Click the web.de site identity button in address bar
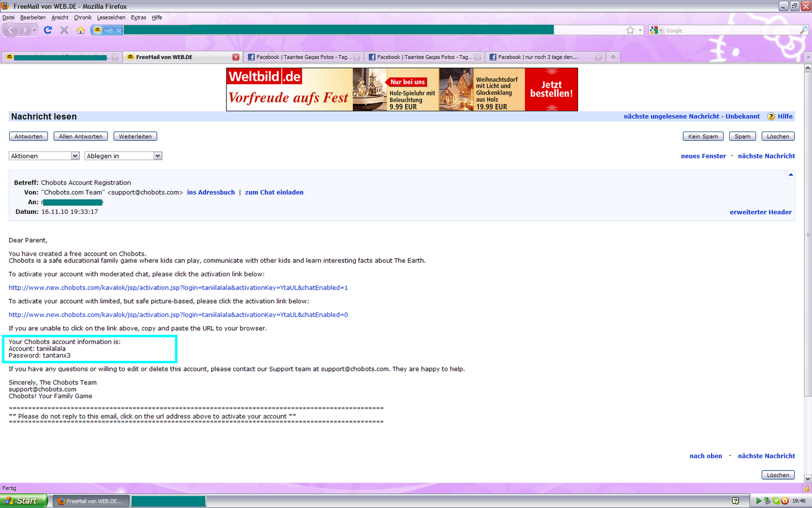 [x=108, y=30]
